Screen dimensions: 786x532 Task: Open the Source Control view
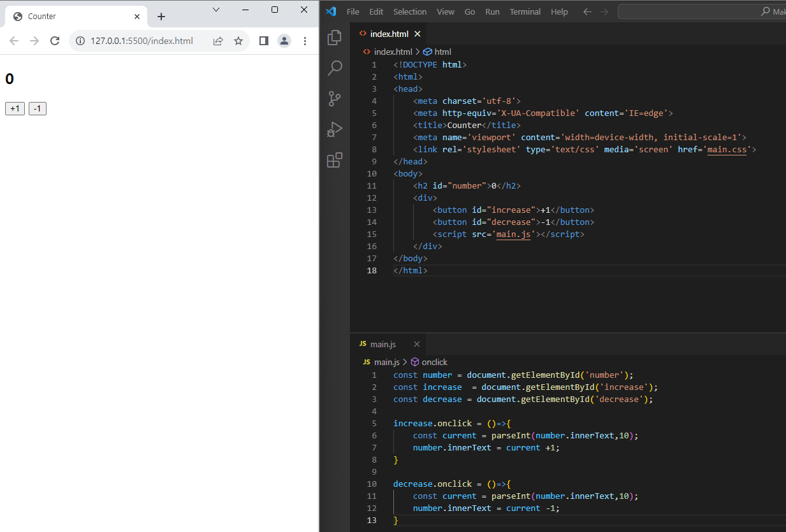(x=335, y=99)
